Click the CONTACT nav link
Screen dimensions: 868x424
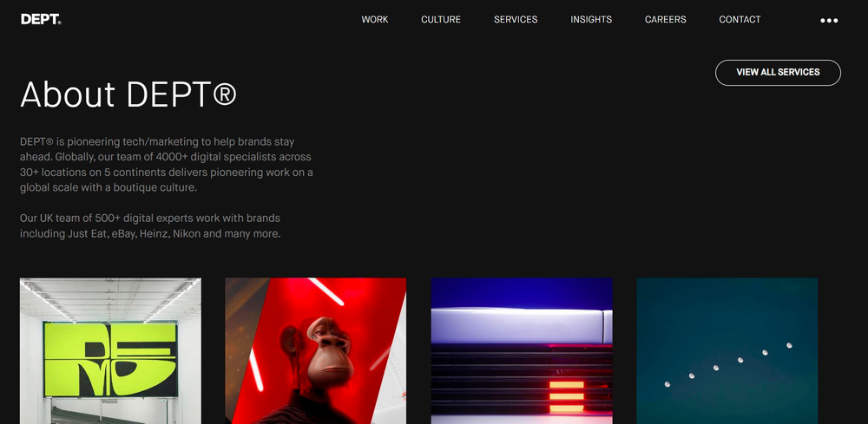point(740,19)
